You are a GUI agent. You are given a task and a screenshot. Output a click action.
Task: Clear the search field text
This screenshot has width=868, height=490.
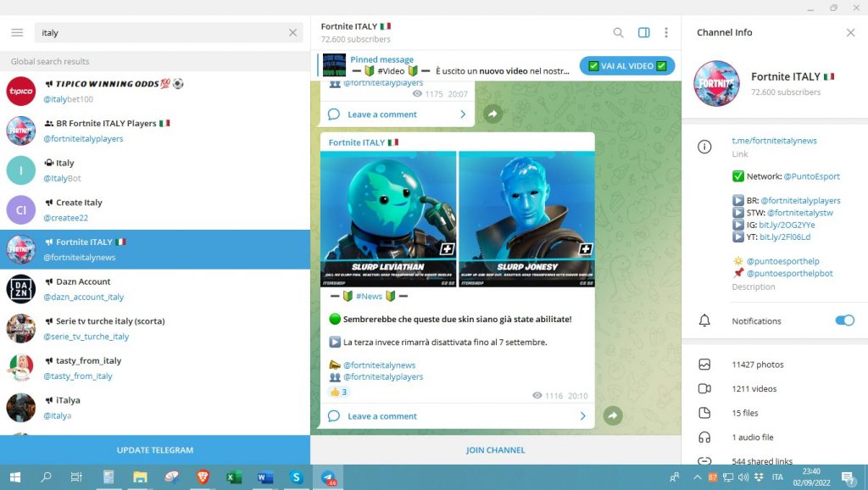coord(292,33)
